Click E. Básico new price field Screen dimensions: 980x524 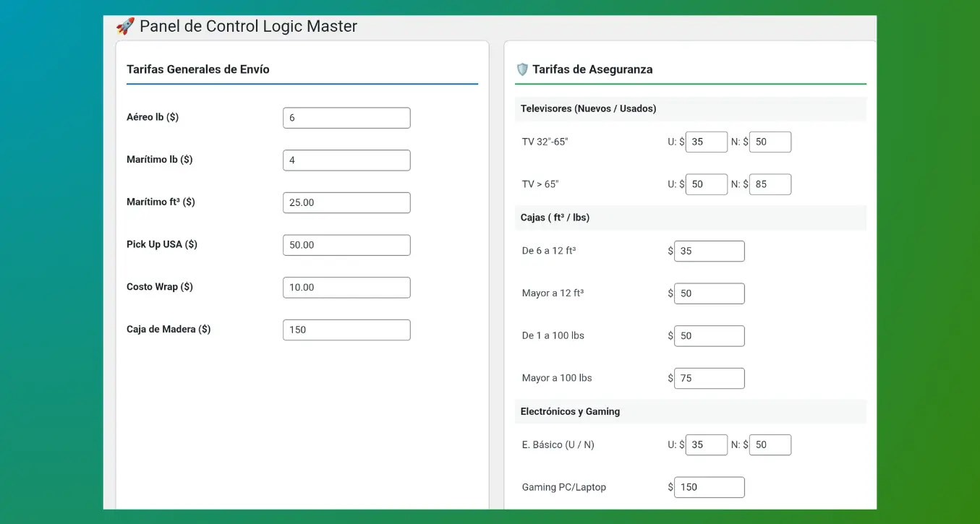click(x=770, y=444)
